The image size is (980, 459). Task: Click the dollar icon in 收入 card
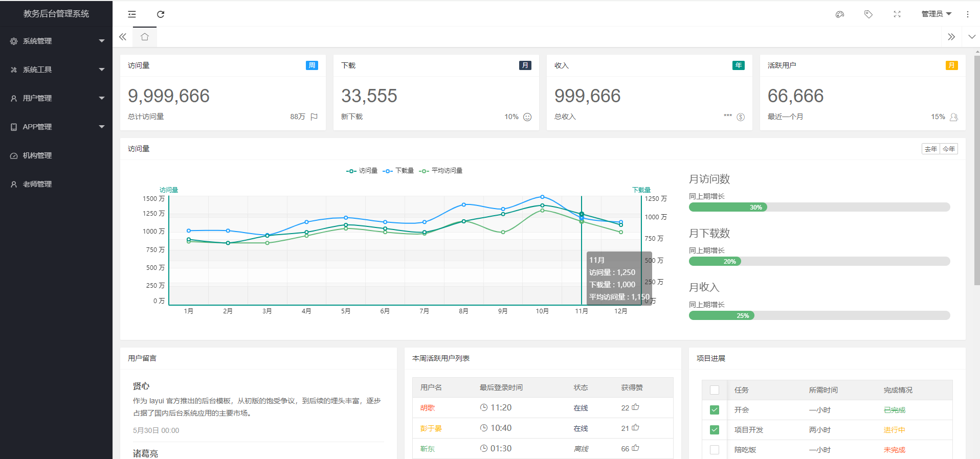741,117
